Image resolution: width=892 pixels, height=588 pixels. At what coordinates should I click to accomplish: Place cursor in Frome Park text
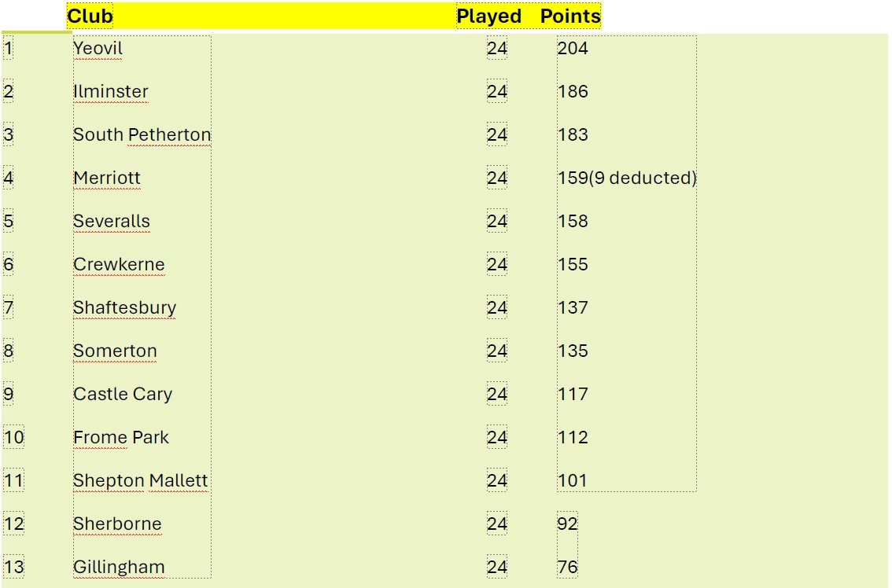coord(121,438)
